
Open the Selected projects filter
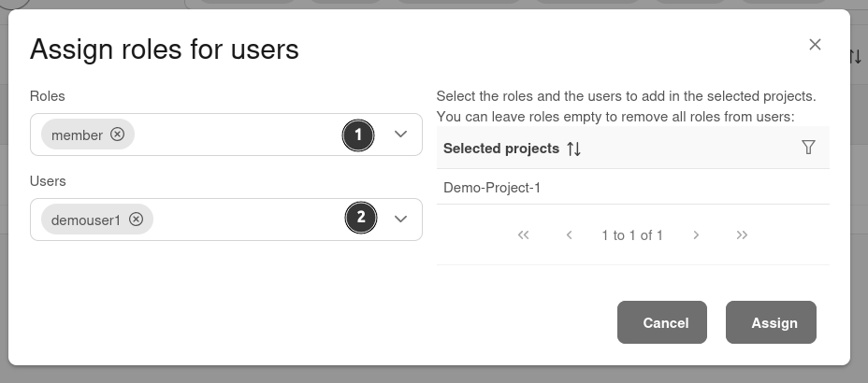tap(809, 148)
